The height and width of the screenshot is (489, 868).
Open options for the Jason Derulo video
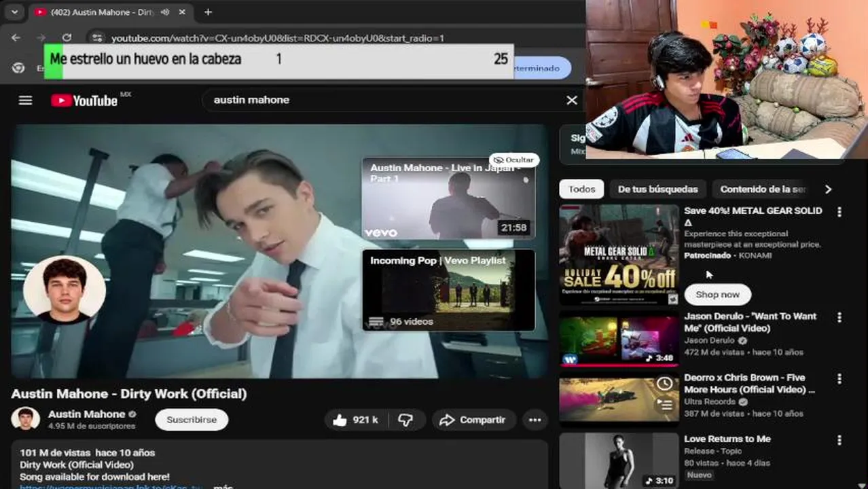[x=839, y=317]
